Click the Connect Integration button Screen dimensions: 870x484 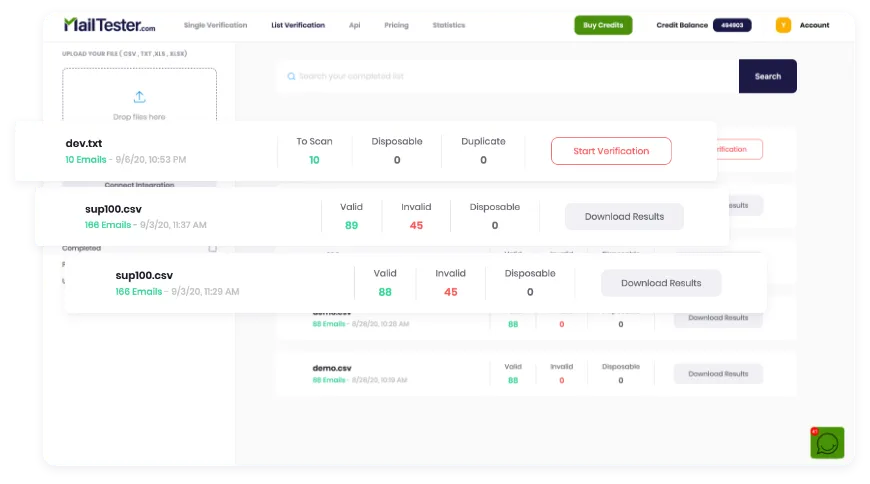[139, 184]
